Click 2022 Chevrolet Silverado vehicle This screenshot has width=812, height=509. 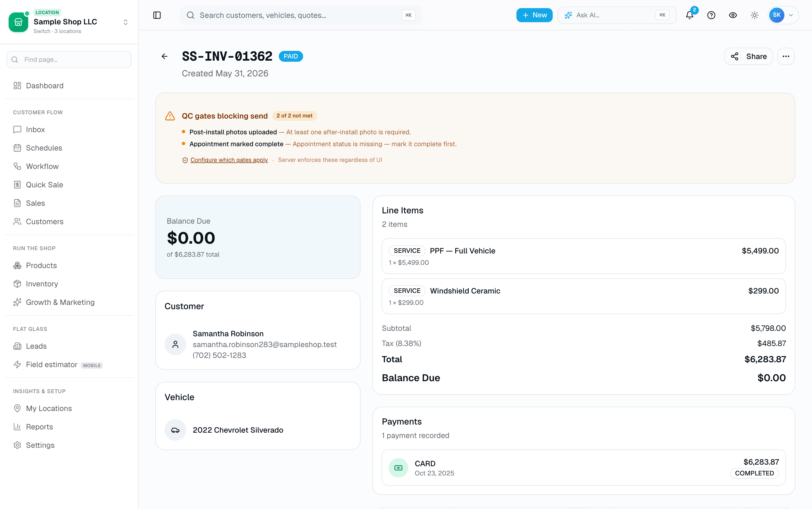(238, 430)
